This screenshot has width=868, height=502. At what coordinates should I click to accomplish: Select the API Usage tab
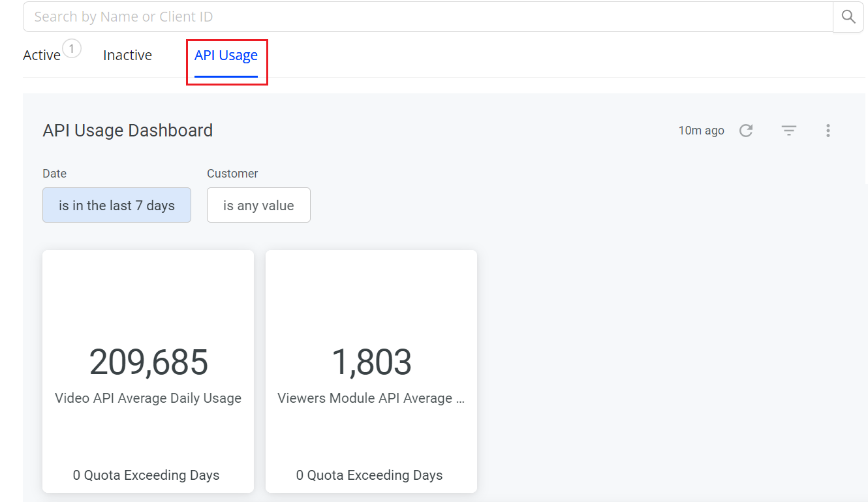[x=226, y=55]
